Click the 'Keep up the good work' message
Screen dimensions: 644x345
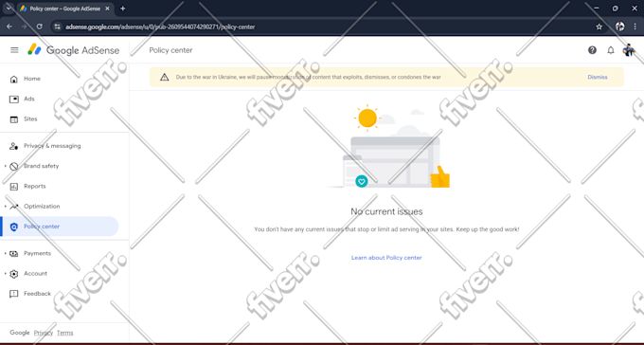(x=386, y=229)
